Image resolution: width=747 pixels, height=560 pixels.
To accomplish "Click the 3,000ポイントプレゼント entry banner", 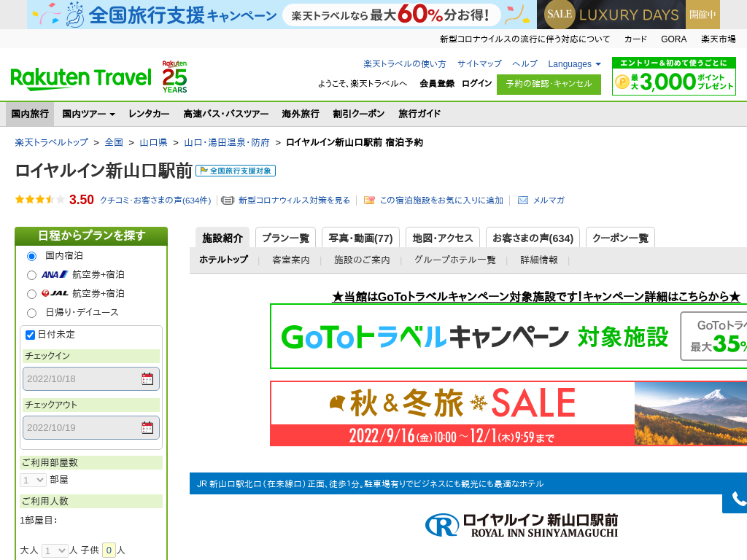I will [x=673, y=76].
